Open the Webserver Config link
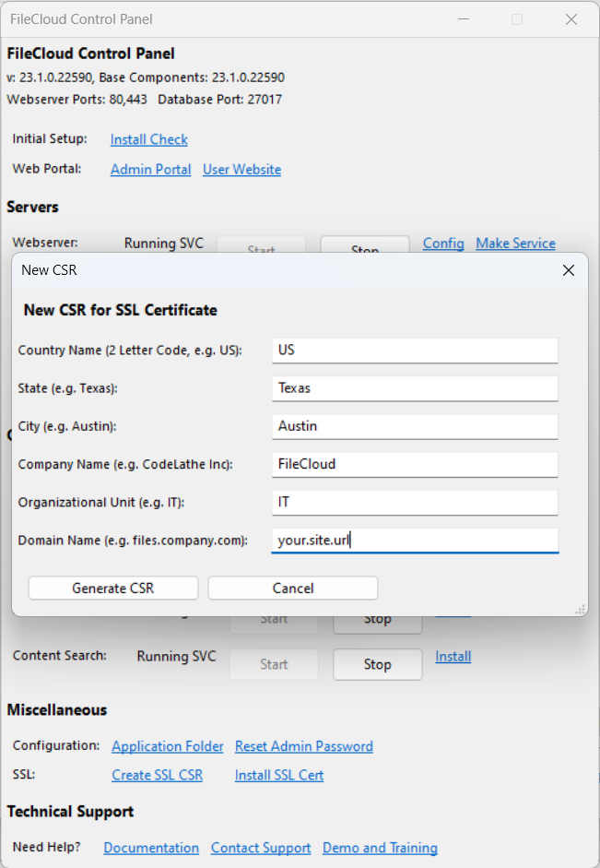 [x=443, y=244]
